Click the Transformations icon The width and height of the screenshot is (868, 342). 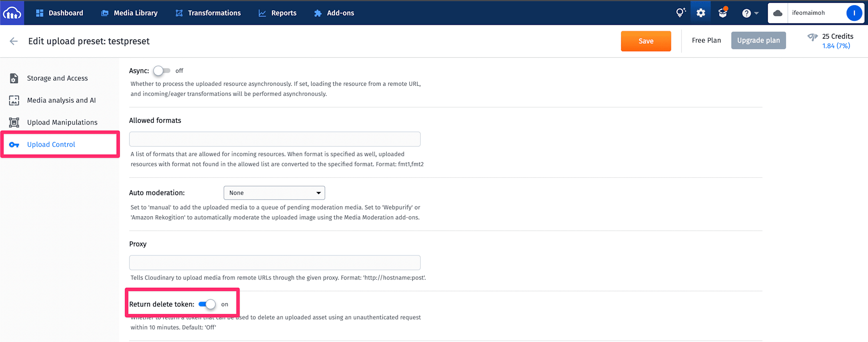pyautogui.click(x=179, y=13)
